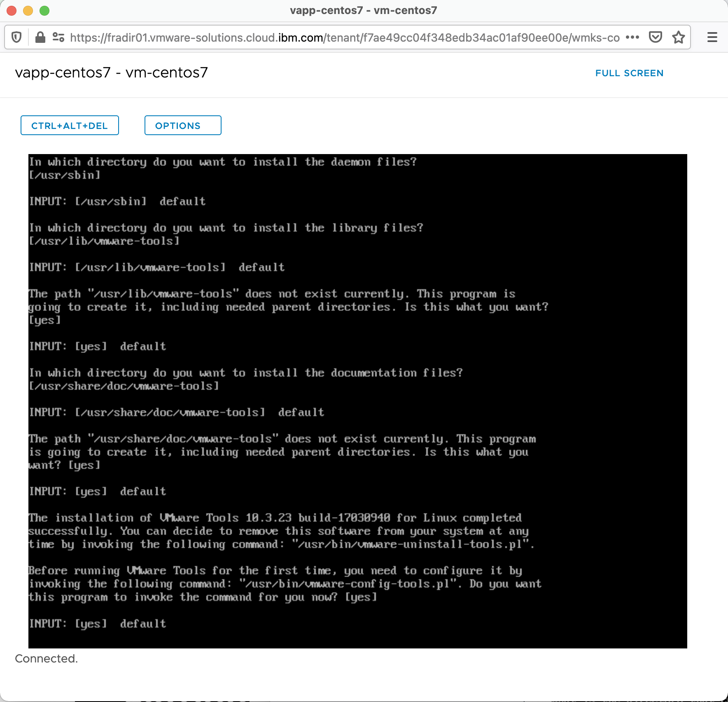Open the tracking protection shield icon
The width and height of the screenshot is (728, 702).
tap(16, 37)
